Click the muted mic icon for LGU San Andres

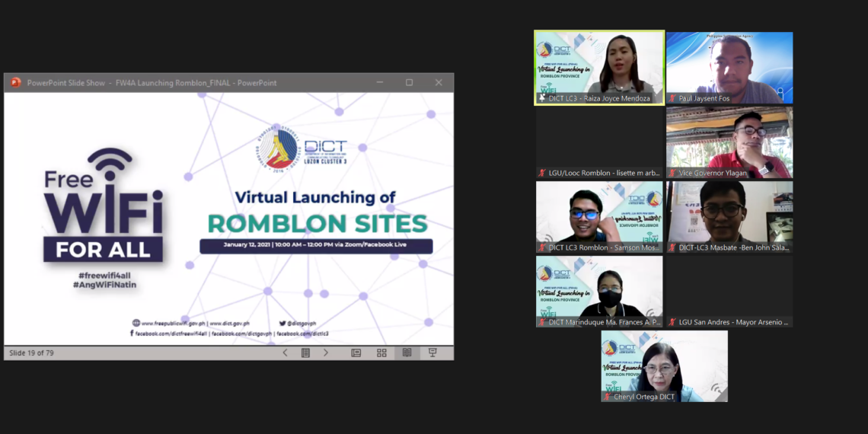pyautogui.click(x=672, y=321)
